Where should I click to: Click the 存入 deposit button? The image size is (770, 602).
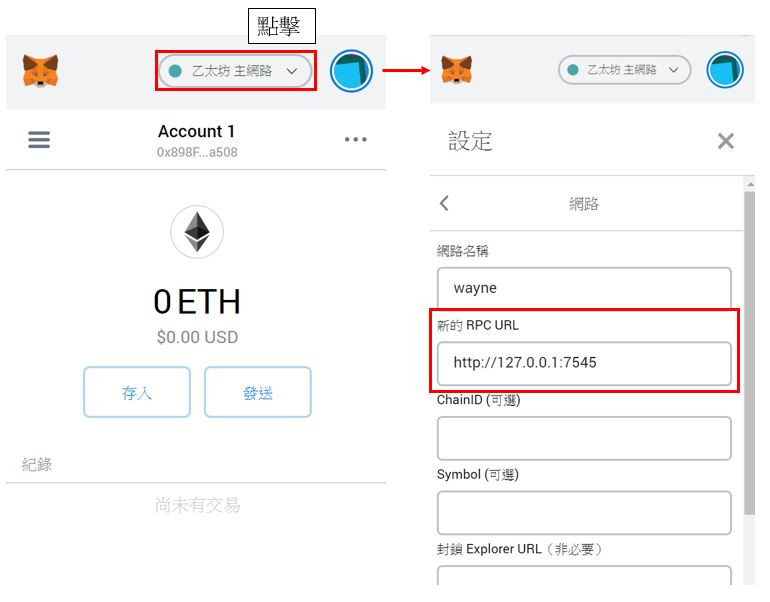click(x=137, y=392)
